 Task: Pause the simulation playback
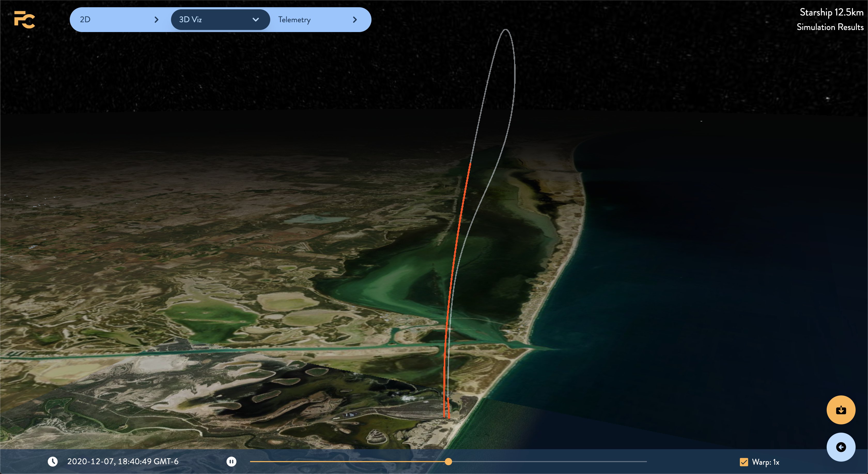click(231, 462)
